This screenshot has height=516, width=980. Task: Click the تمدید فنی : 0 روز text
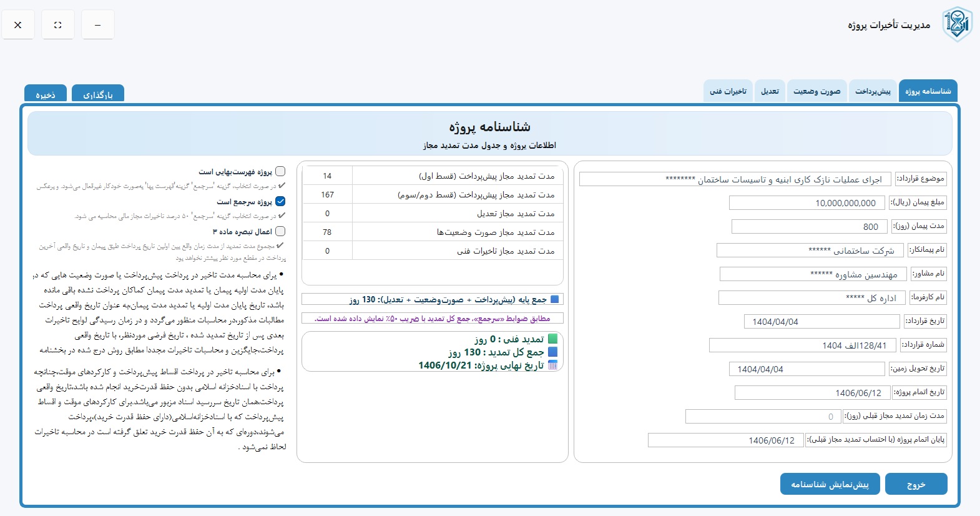click(509, 339)
